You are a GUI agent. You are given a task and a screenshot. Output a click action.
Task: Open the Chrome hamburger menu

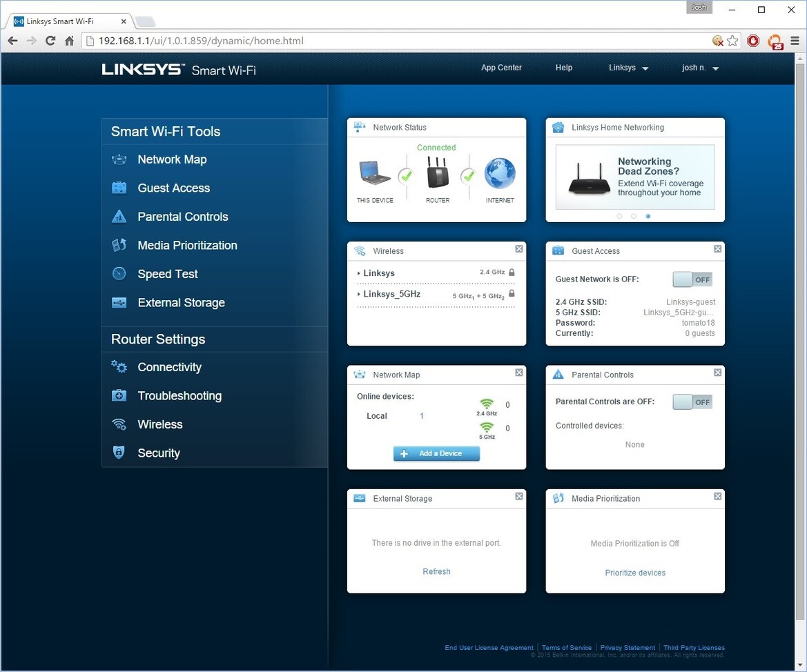tap(795, 41)
